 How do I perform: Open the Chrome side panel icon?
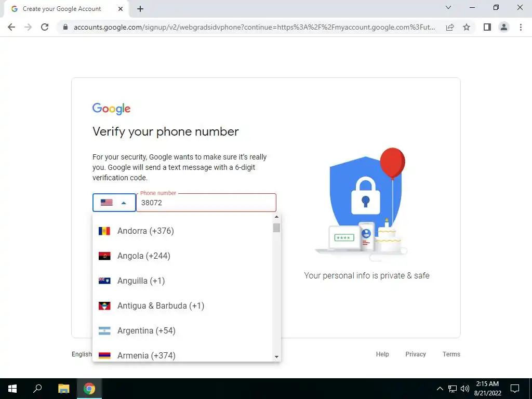[x=487, y=27]
